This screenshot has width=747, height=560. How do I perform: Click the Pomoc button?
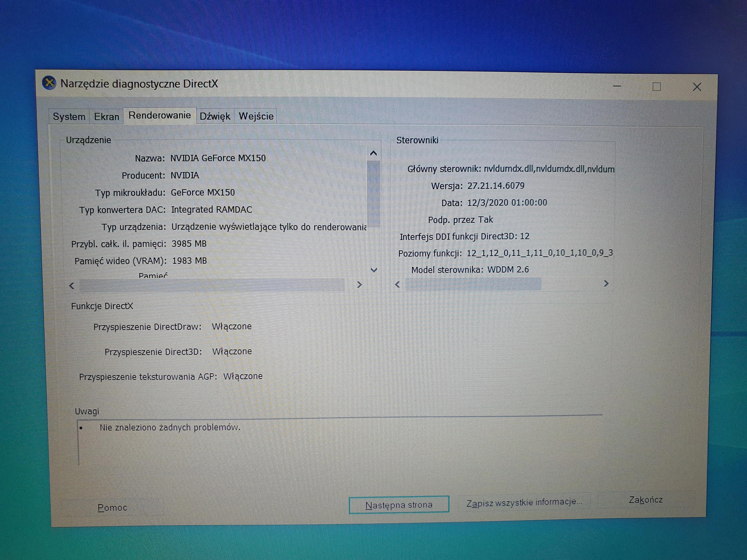(x=112, y=507)
